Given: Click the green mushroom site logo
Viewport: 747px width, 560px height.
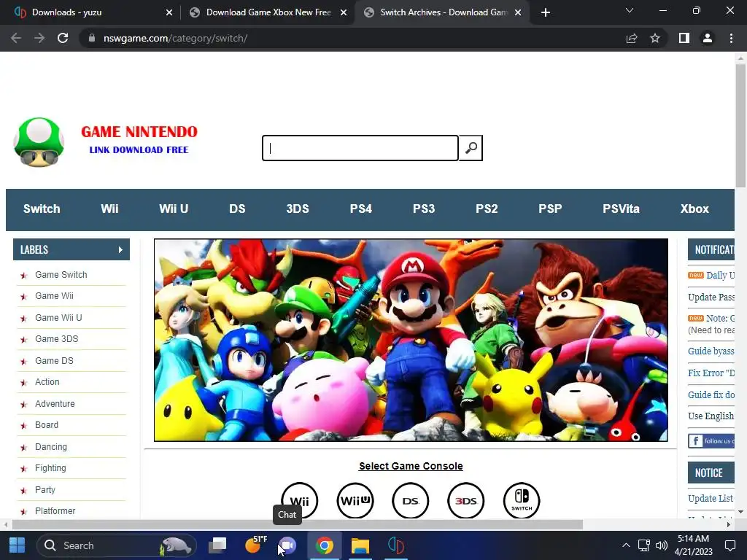Looking at the screenshot, I should [39, 142].
